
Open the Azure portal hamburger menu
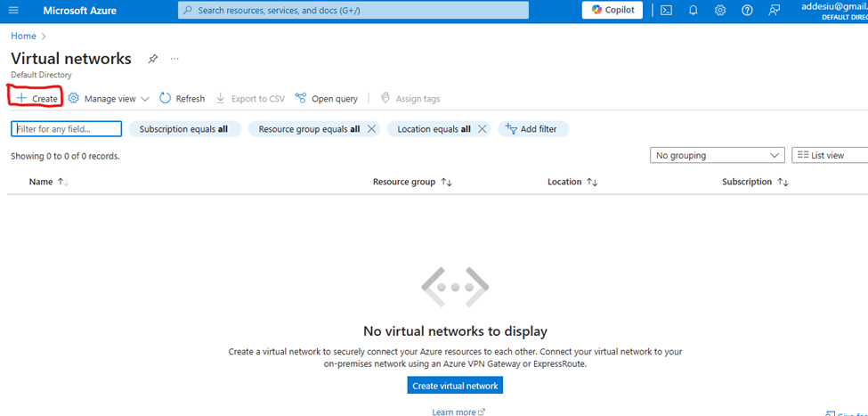[x=13, y=11]
